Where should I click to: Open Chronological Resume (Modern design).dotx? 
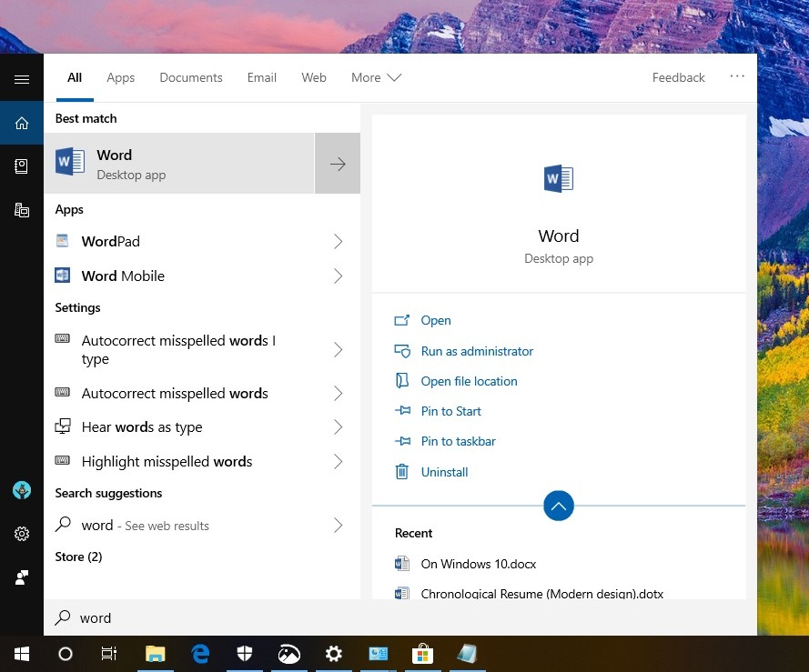pyautogui.click(x=541, y=593)
